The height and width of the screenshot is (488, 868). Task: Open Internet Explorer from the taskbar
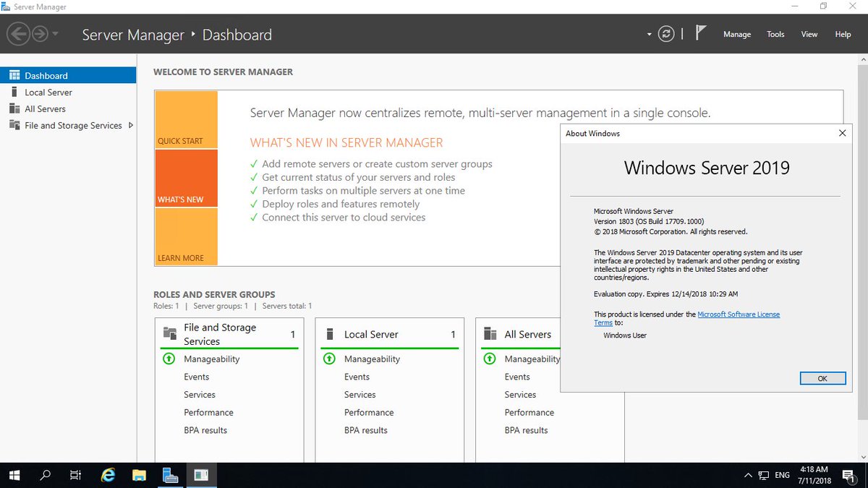(x=107, y=475)
